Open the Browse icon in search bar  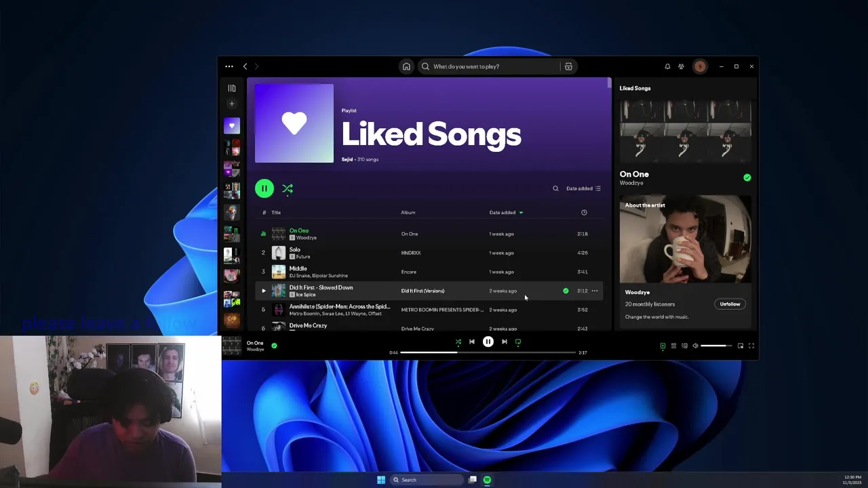[x=568, y=66]
